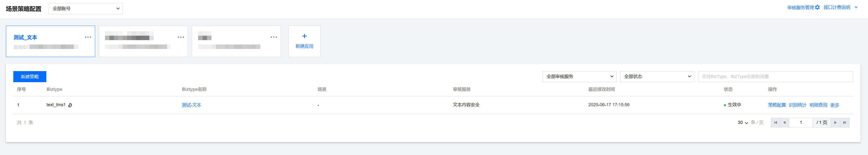This screenshot has height=155, width=868.
Task: Copy the text_tms1 Biztype value
Action: click(70, 105)
